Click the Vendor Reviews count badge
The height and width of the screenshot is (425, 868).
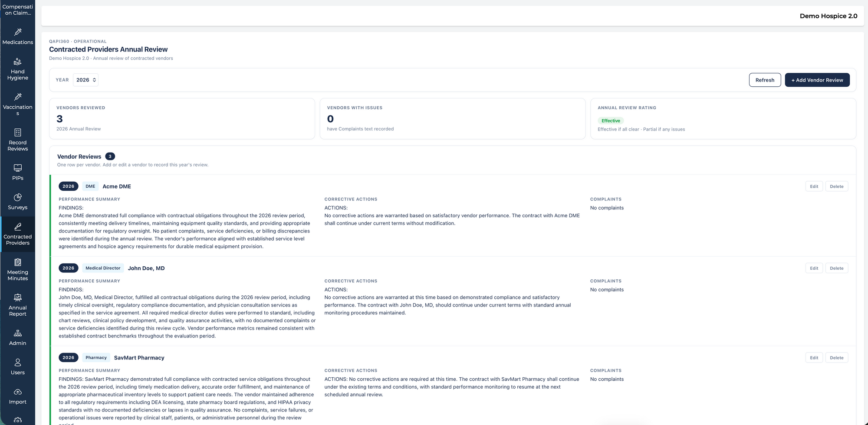110,157
